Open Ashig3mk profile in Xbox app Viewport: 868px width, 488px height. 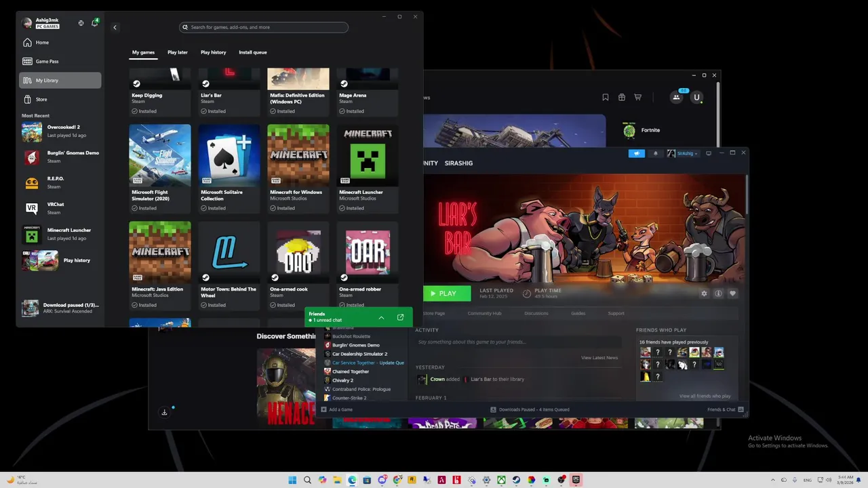[x=42, y=23]
